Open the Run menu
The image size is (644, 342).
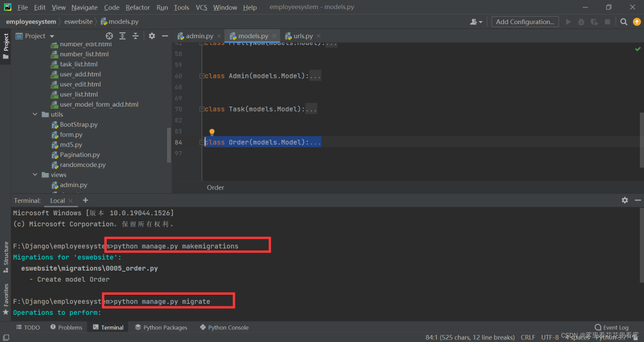pyautogui.click(x=162, y=8)
